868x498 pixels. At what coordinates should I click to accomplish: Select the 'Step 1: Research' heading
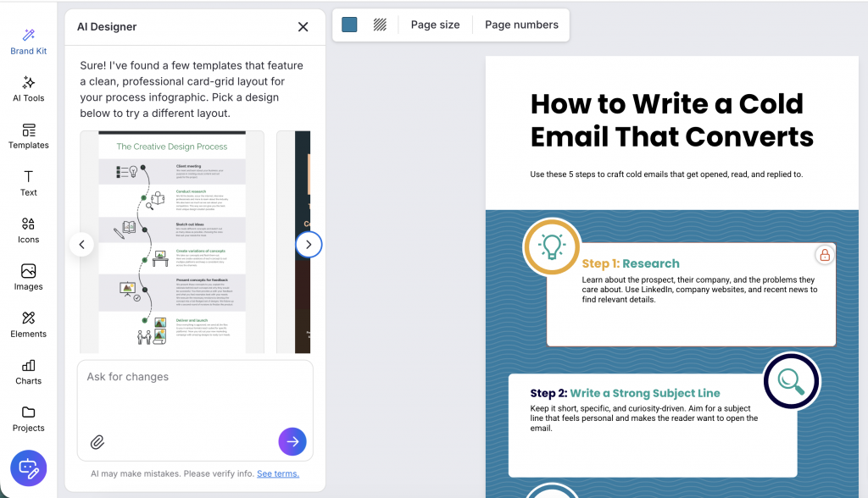(631, 263)
